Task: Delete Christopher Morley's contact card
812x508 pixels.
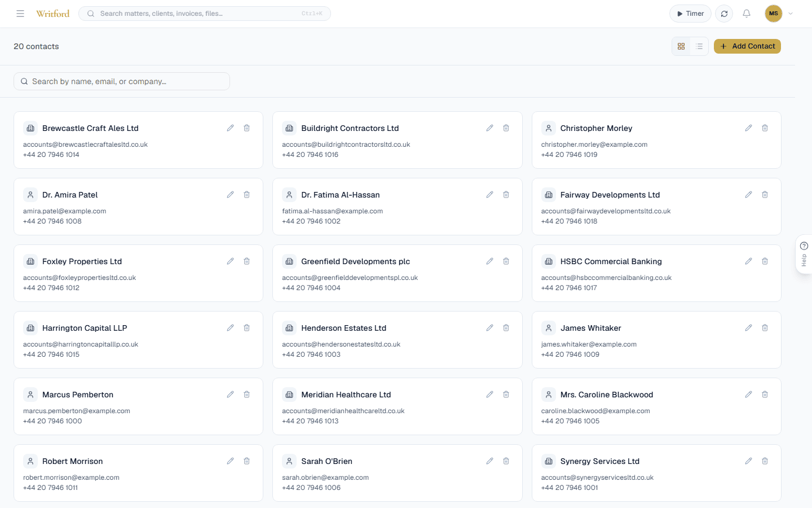Action: click(765, 128)
